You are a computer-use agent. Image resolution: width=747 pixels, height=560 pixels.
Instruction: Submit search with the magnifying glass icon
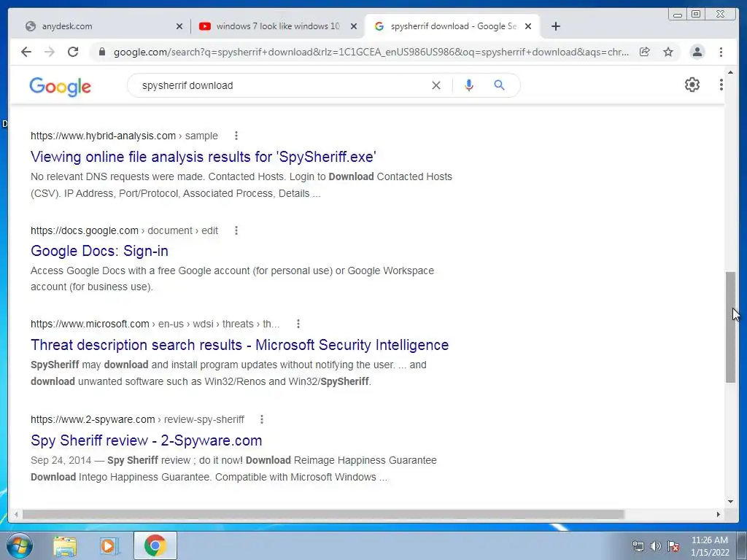[x=499, y=85]
